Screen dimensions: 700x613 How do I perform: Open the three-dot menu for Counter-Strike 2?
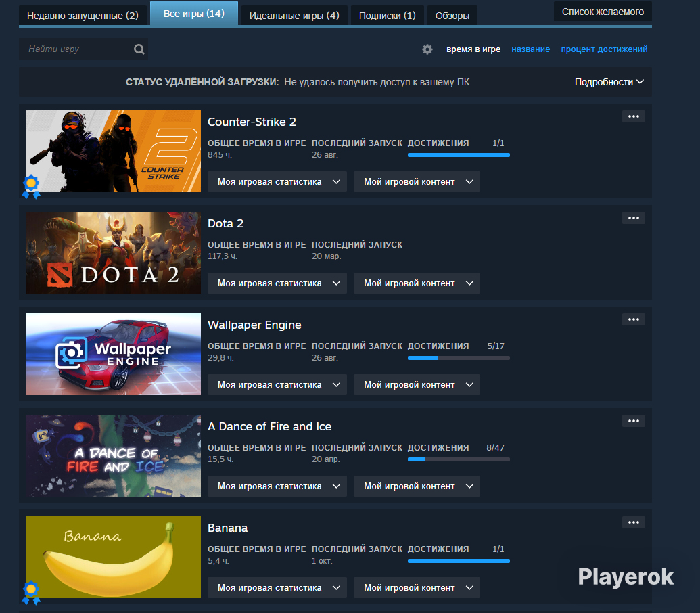[x=634, y=116]
